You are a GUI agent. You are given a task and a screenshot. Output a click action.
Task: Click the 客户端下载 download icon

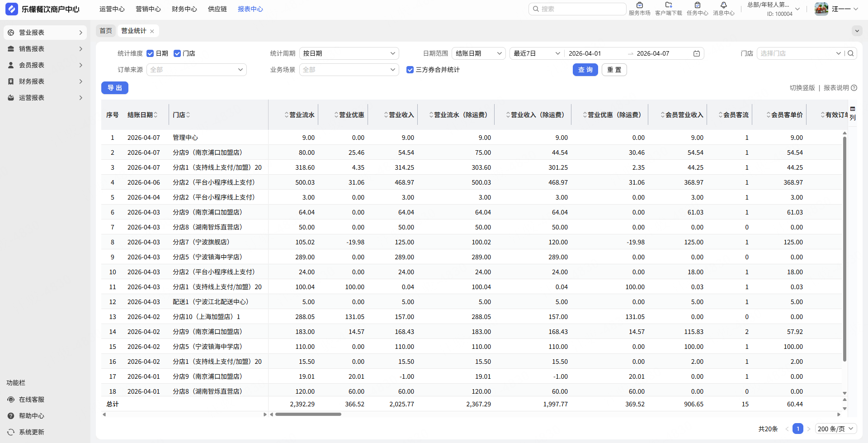pos(668,5)
